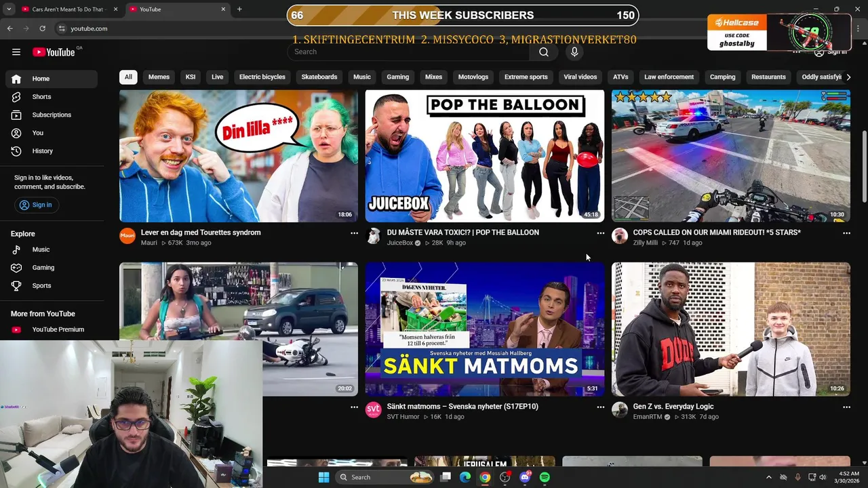This screenshot has height=488, width=868.
Task: Show hidden system tray icons
Action: 768,477
